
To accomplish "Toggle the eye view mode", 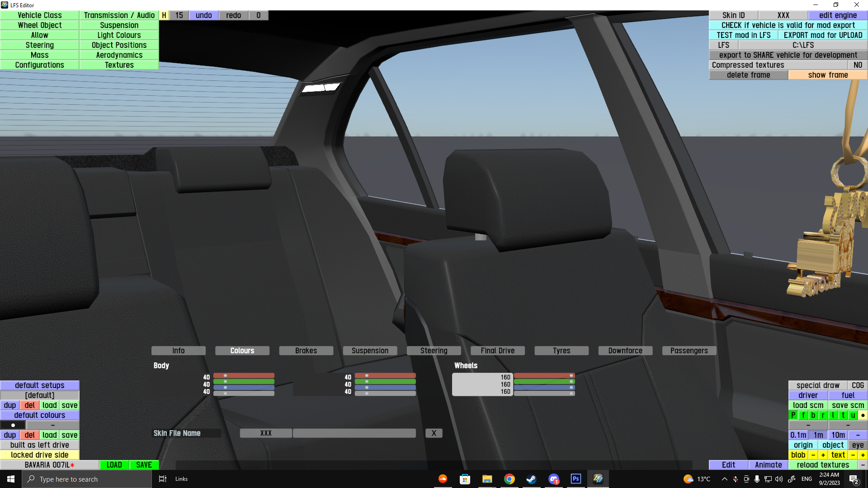I will point(858,445).
